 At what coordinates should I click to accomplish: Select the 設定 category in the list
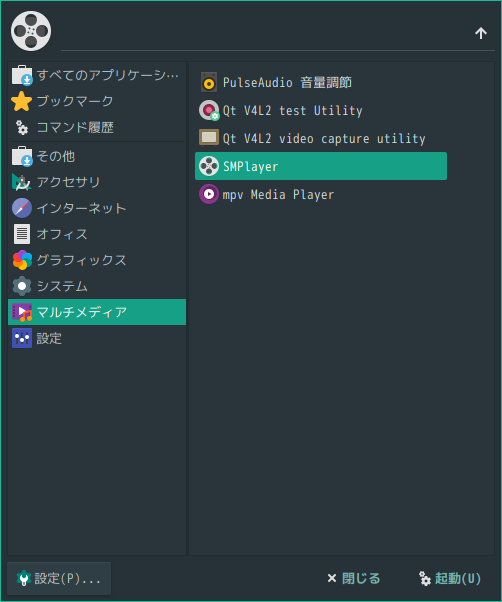point(97,338)
